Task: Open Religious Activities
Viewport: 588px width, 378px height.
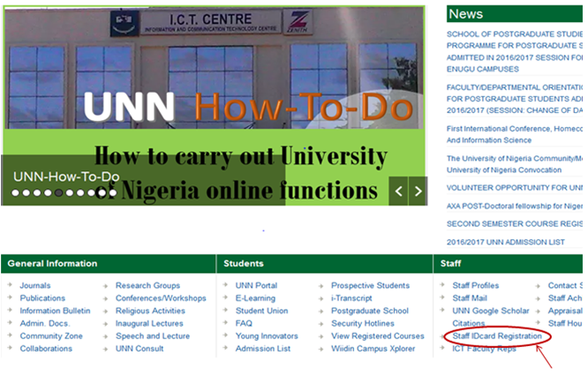Action: [150, 311]
